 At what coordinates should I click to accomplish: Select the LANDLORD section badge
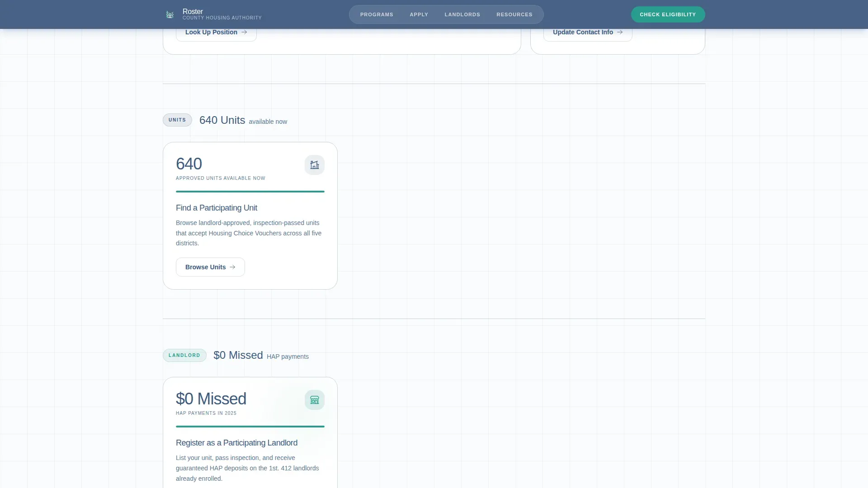point(184,355)
